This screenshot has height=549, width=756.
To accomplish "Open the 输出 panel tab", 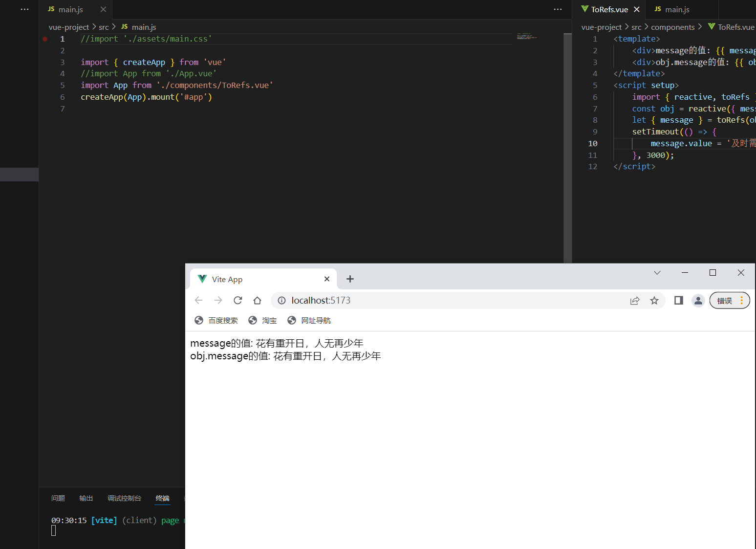I will point(86,498).
